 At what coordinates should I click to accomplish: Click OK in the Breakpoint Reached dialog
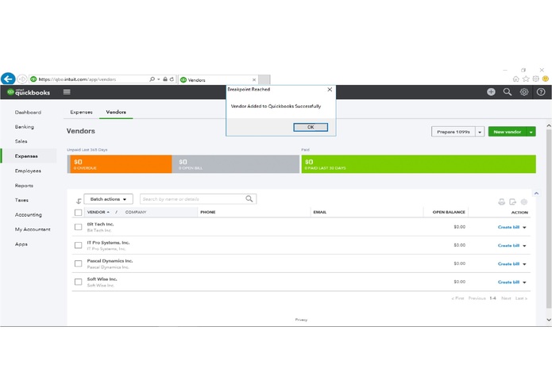[x=311, y=127]
